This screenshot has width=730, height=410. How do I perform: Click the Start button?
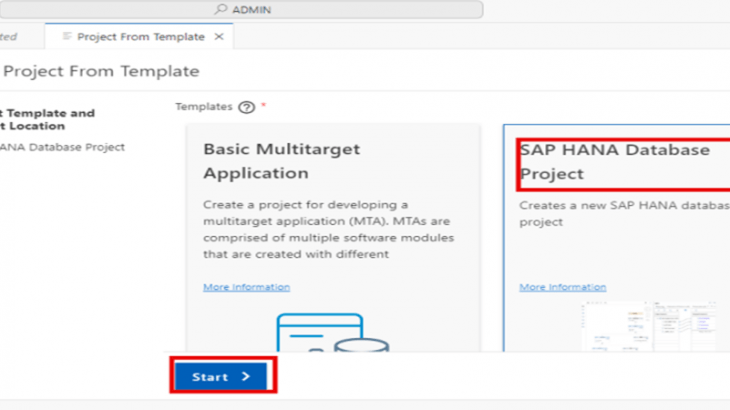(x=221, y=376)
